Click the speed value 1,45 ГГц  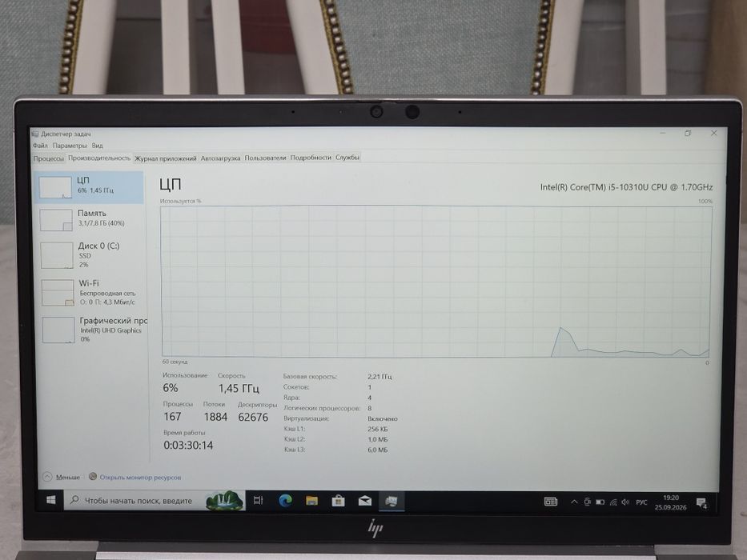(x=239, y=389)
